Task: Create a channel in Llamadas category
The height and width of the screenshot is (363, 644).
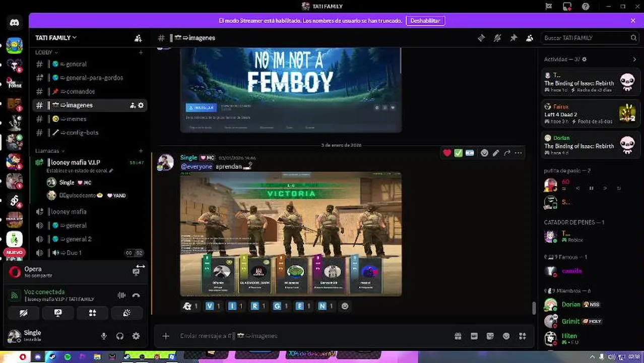Action: 141,151
